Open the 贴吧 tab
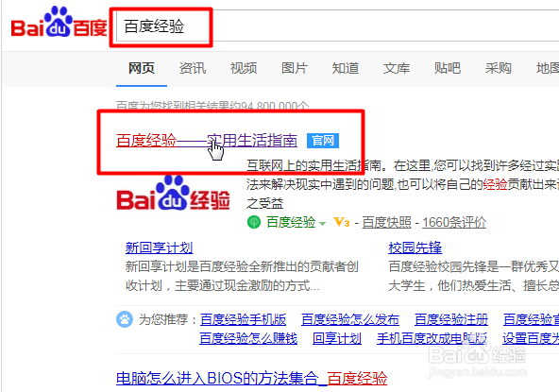559x392 pixels. pos(448,68)
